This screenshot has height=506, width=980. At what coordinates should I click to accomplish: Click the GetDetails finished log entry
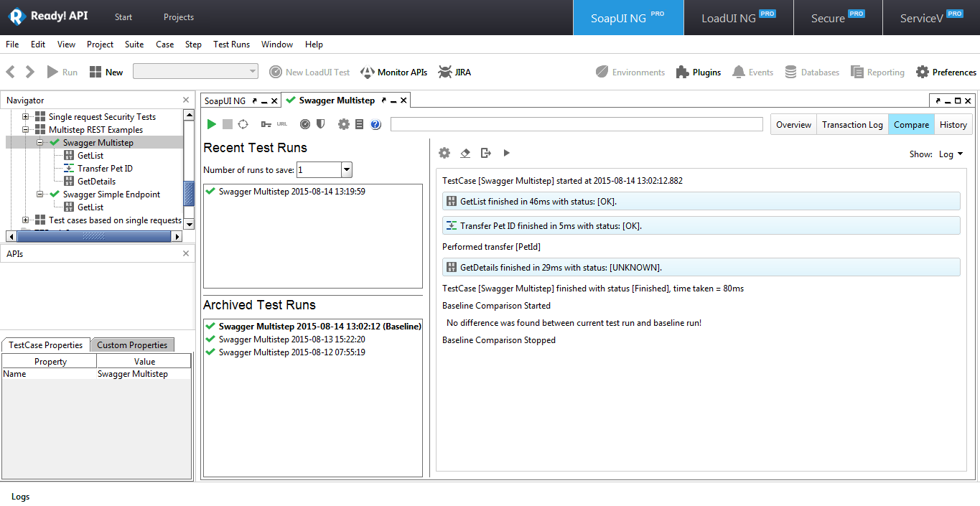tap(701, 267)
